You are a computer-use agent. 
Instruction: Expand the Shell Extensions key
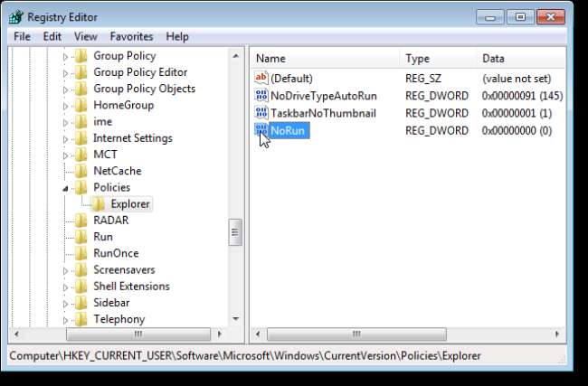tap(66, 287)
